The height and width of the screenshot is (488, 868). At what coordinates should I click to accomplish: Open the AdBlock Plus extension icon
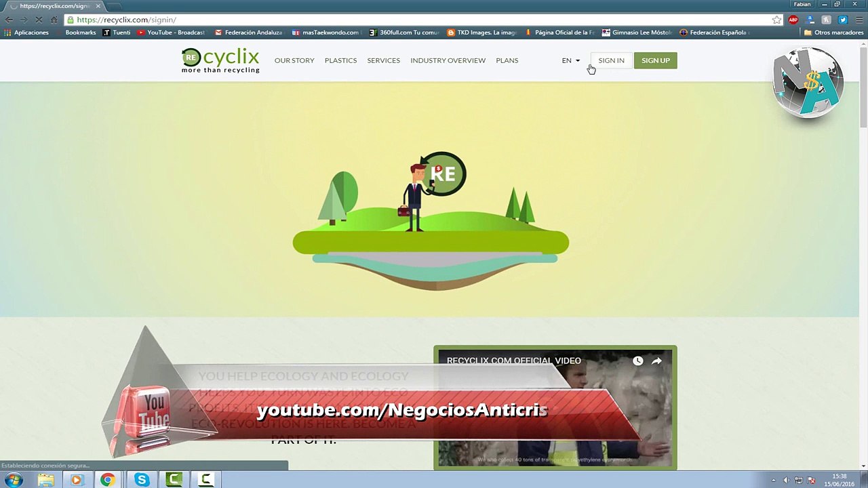click(x=793, y=20)
